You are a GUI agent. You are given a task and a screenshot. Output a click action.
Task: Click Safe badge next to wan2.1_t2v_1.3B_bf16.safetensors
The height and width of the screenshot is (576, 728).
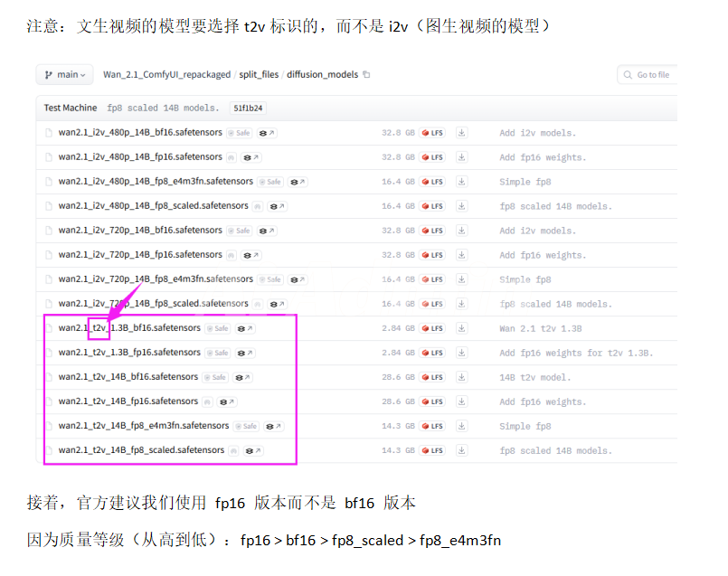216,328
